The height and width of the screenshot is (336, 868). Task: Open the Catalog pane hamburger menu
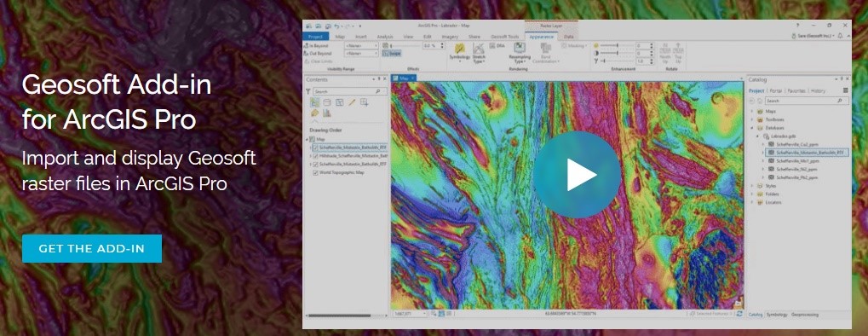pyautogui.click(x=845, y=90)
